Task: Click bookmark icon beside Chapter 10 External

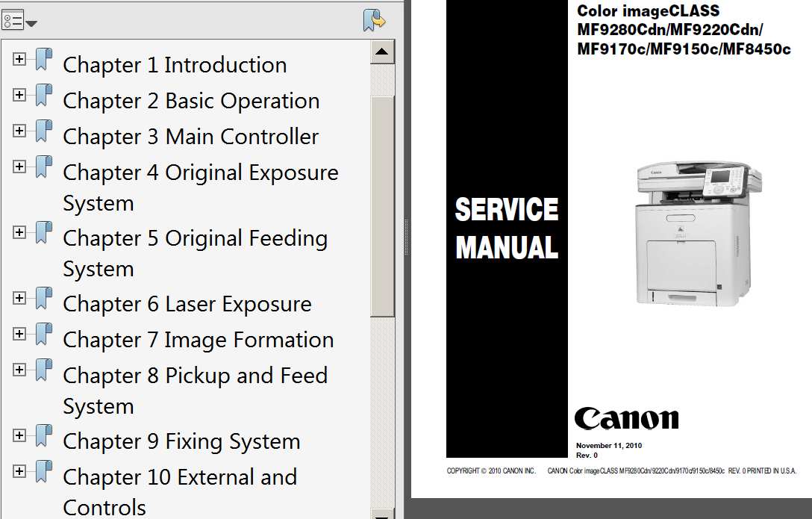Action: pyautogui.click(x=44, y=470)
